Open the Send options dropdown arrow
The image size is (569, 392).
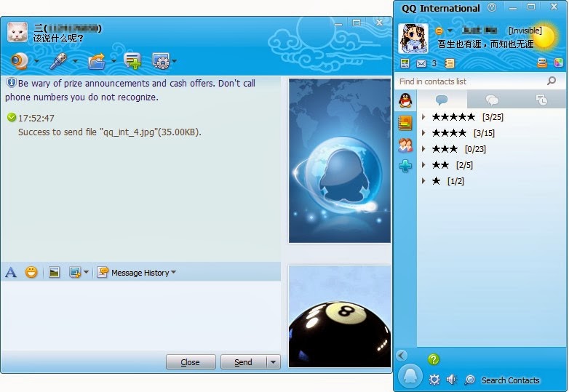point(274,362)
